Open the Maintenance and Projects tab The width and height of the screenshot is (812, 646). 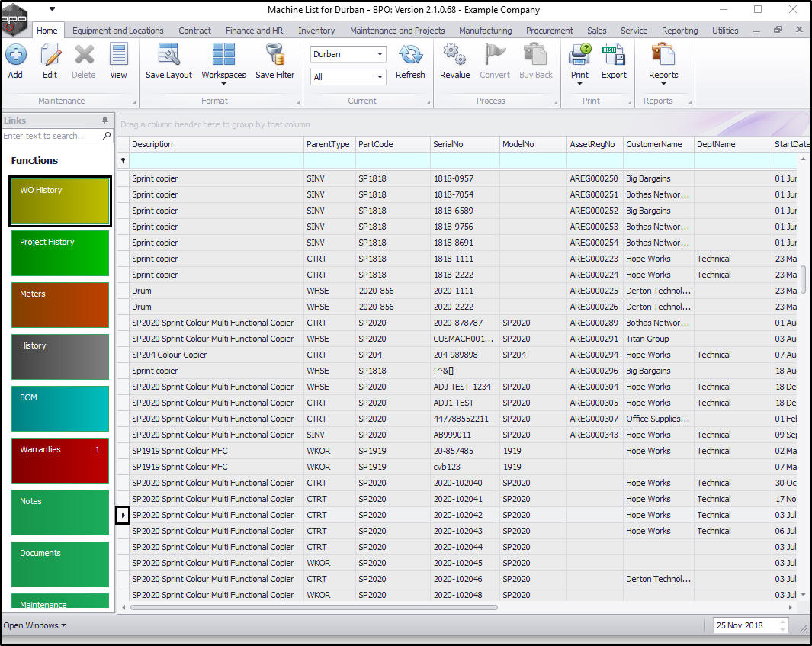click(397, 31)
